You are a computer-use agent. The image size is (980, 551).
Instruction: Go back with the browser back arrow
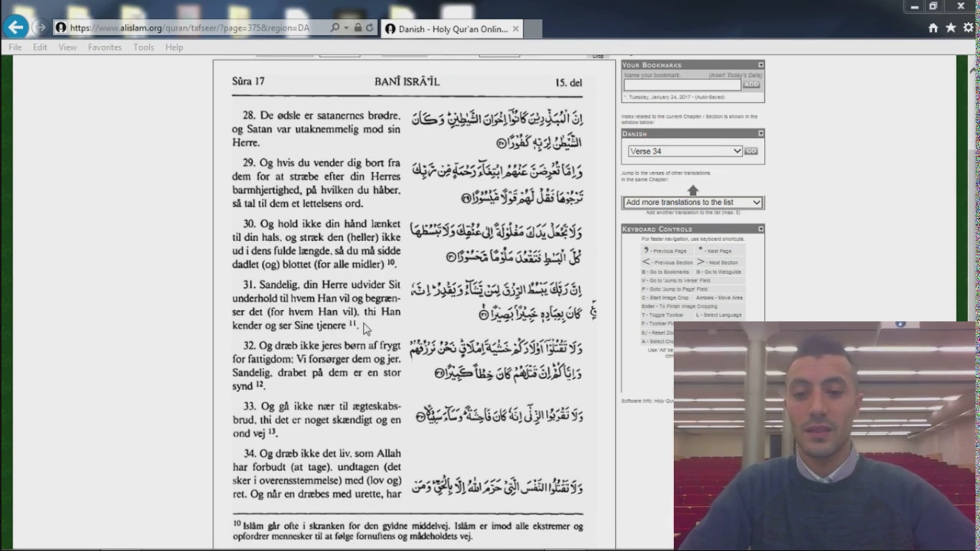click(x=15, y=28)
